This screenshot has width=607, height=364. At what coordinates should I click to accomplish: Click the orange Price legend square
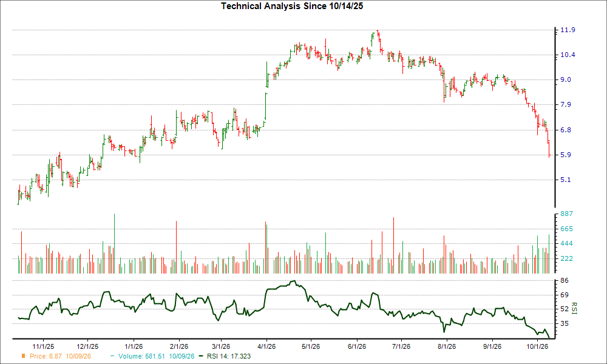[x=24, y=356]
